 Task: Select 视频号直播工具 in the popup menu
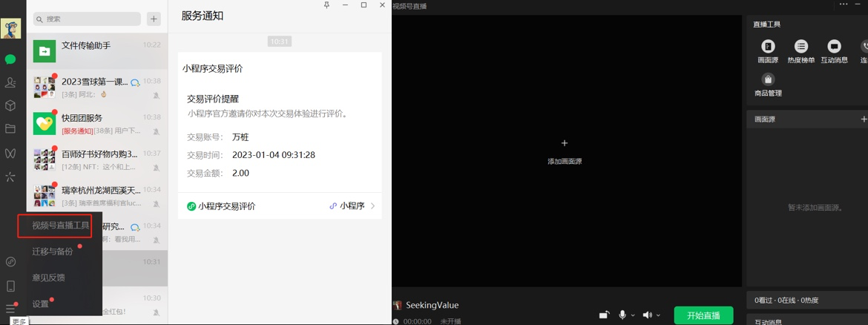click(60, 226)
